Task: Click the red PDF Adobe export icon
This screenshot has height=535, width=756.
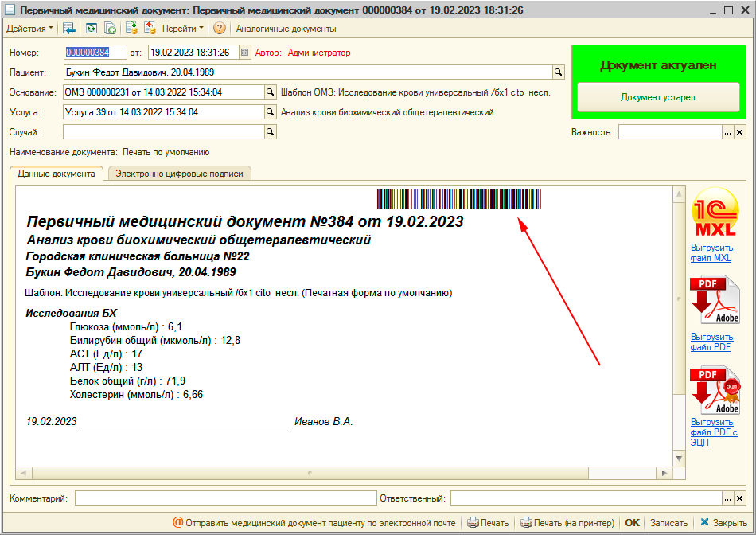Action: pyautogui.click(x=714, y=300)
